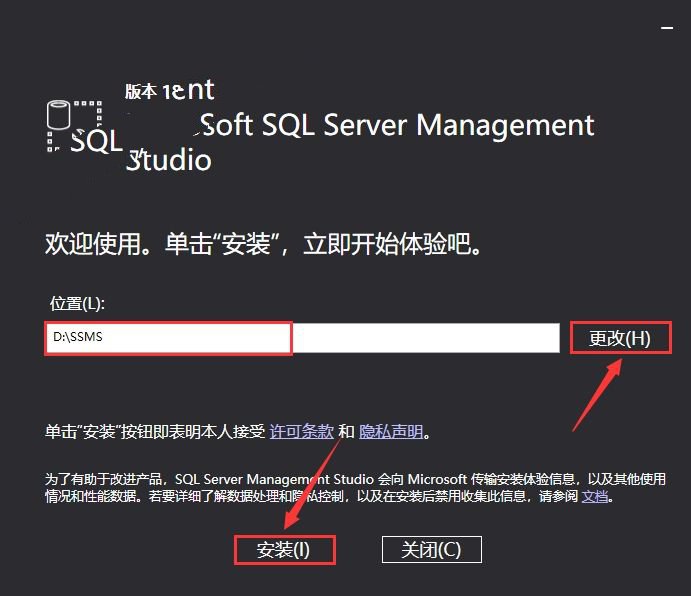This screenshot has width=691, height=596.
Task: Click the 关闭(C) close button
Action: tap(431, 550)
